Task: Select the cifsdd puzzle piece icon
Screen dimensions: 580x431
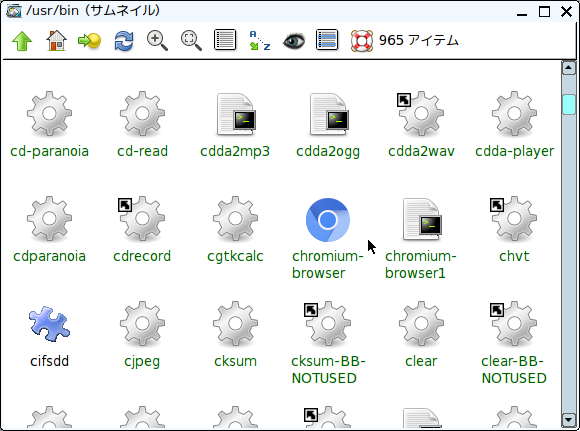Action: tap(49, 323)
